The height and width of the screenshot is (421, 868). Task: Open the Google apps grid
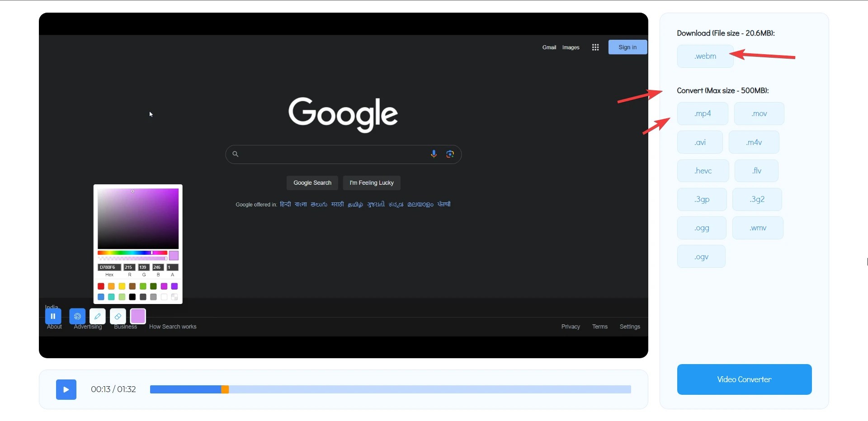click(x=595, y=47)
